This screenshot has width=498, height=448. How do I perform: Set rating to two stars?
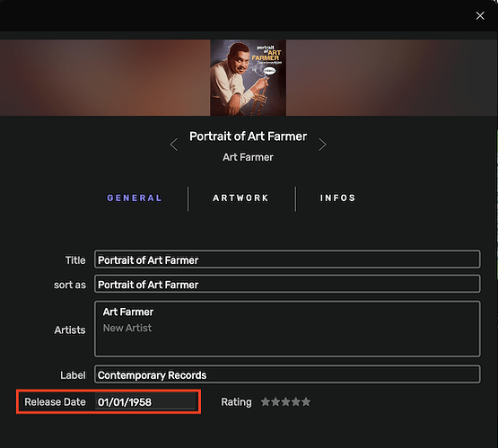pos(275,402)
